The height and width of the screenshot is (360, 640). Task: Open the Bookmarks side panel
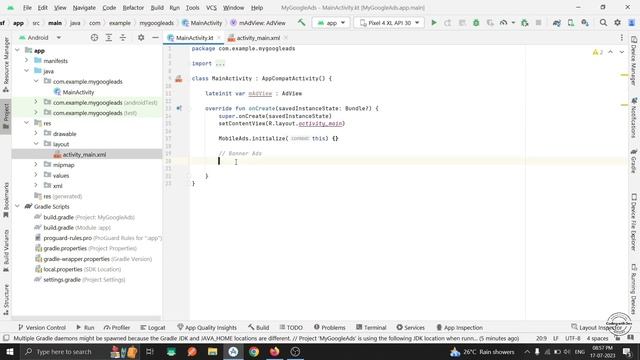[6, 200]
